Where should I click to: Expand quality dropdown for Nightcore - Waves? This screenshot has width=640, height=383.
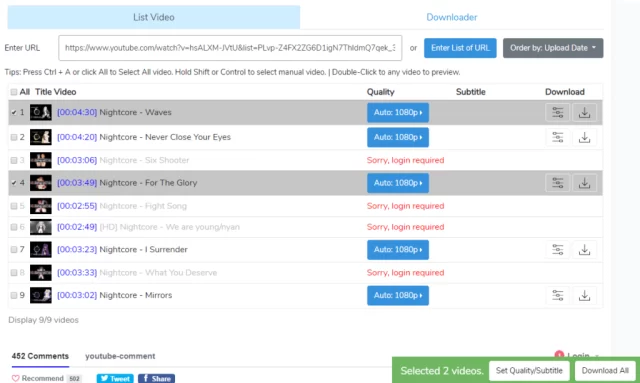pyautogui.click(x=398, y=113)
